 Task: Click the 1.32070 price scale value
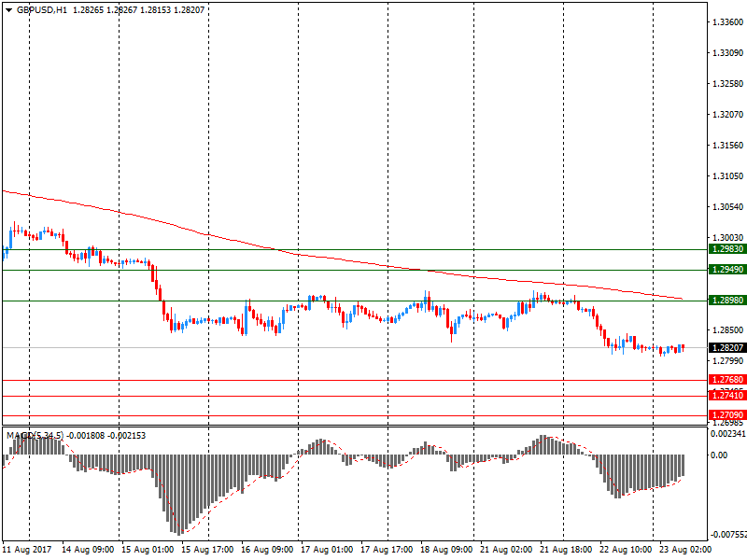(x=727, y=114)
